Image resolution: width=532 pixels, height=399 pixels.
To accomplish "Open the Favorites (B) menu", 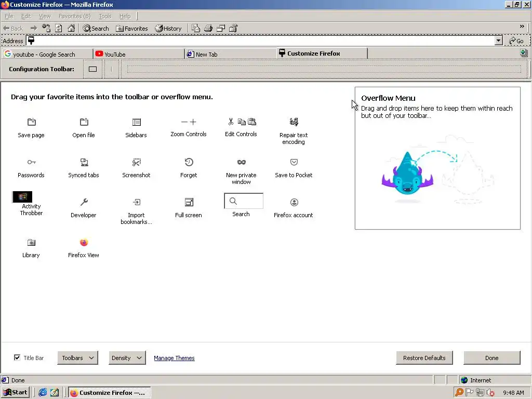I will click(75, 16).
